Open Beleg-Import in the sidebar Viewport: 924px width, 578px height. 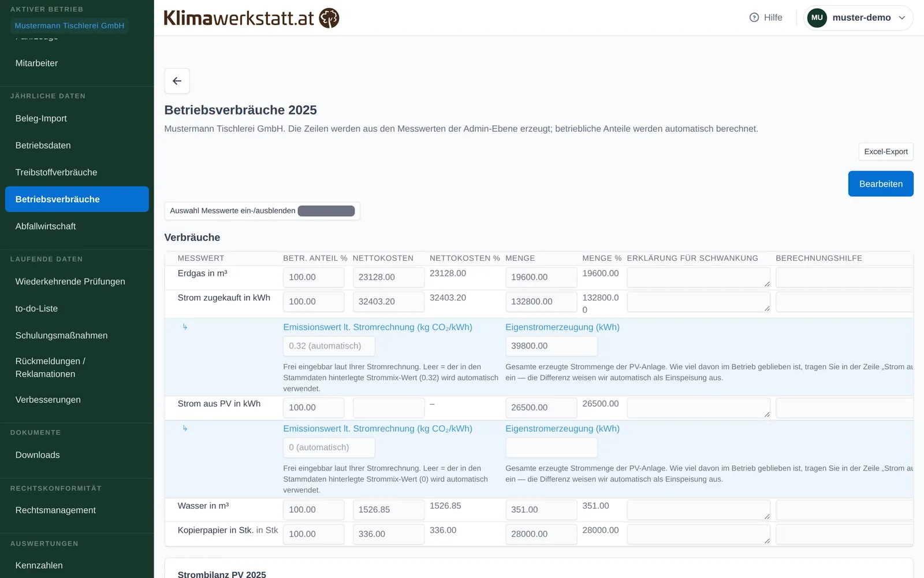click(77, 118)
